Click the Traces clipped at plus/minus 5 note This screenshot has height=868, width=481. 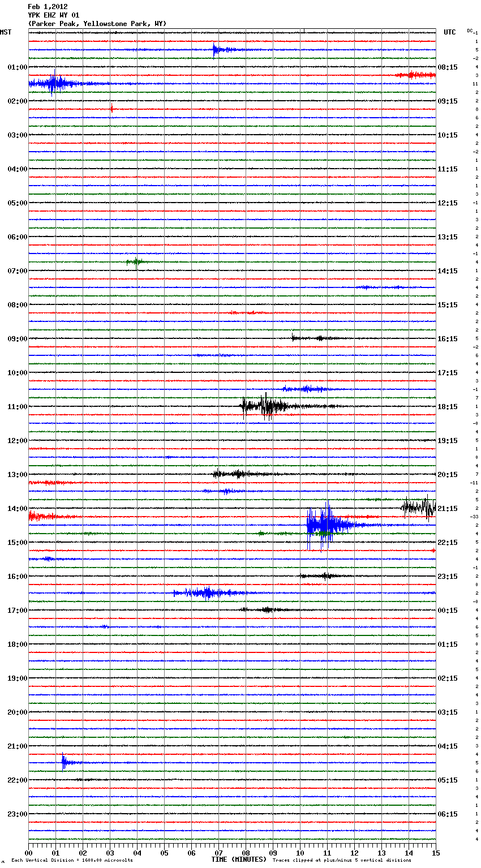pyautogui.click(x=342, y=861)
